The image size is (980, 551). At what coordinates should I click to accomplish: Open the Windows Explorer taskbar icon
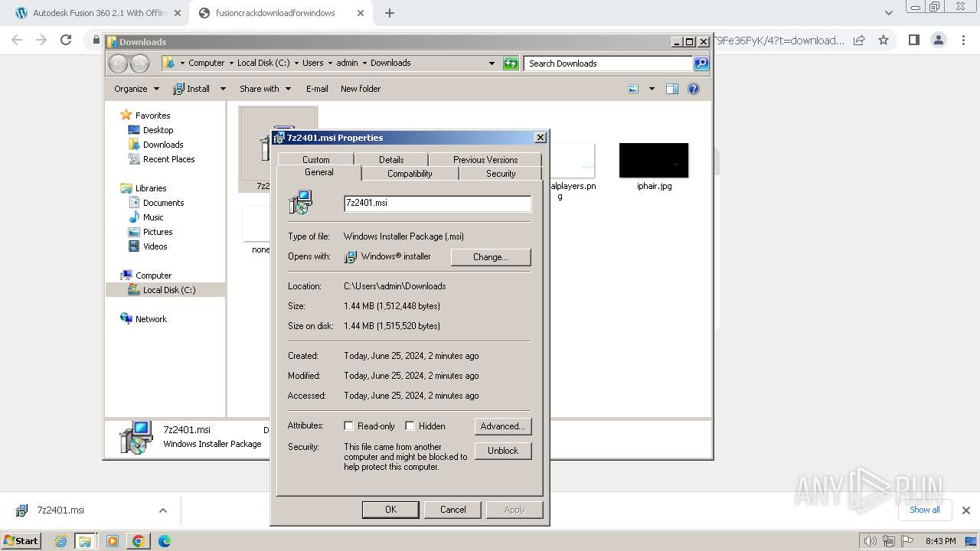pyautogui.click(x=85, y=541)
